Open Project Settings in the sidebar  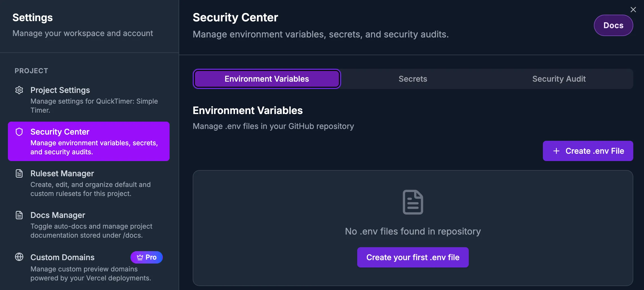pos(60,90)
